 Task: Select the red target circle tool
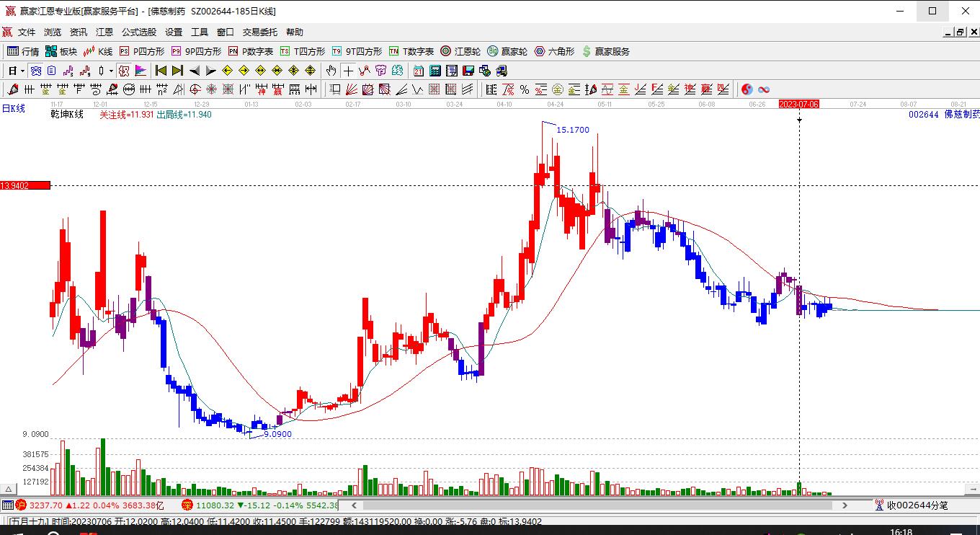(195, 89)
